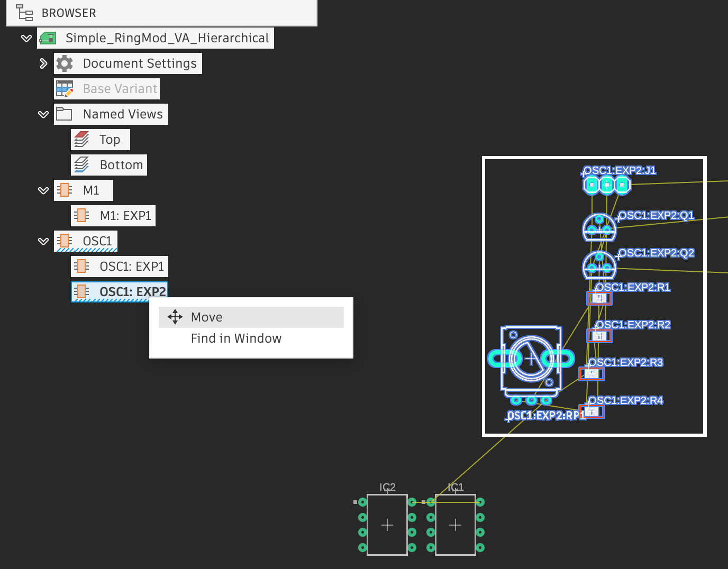Select the IC1 chip footprint
Screen dimensions: 728x569
455,525
